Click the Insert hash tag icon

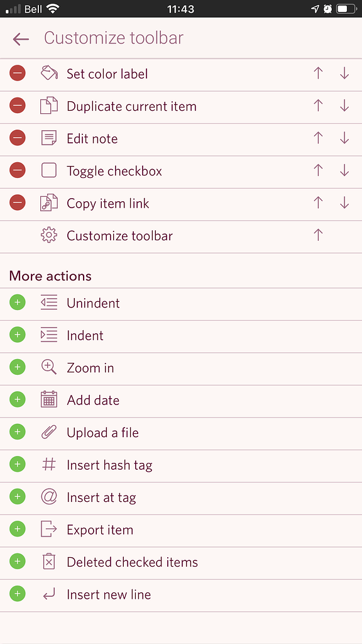click(49, 465)
